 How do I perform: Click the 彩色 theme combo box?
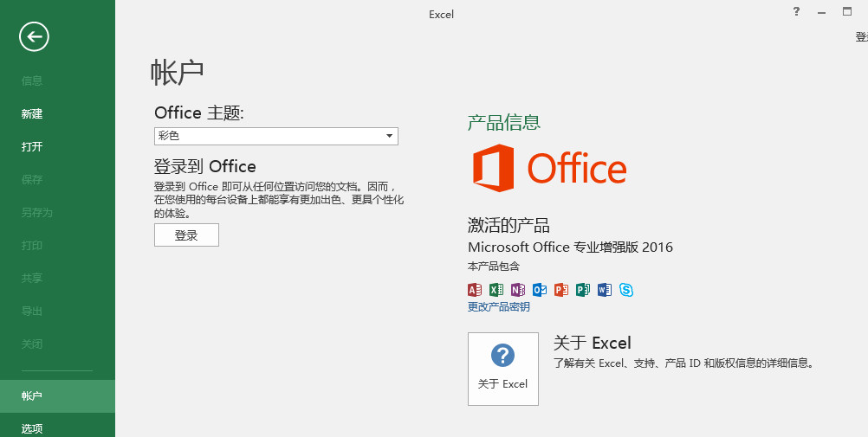pyautogui.click(x=276, y=136)
